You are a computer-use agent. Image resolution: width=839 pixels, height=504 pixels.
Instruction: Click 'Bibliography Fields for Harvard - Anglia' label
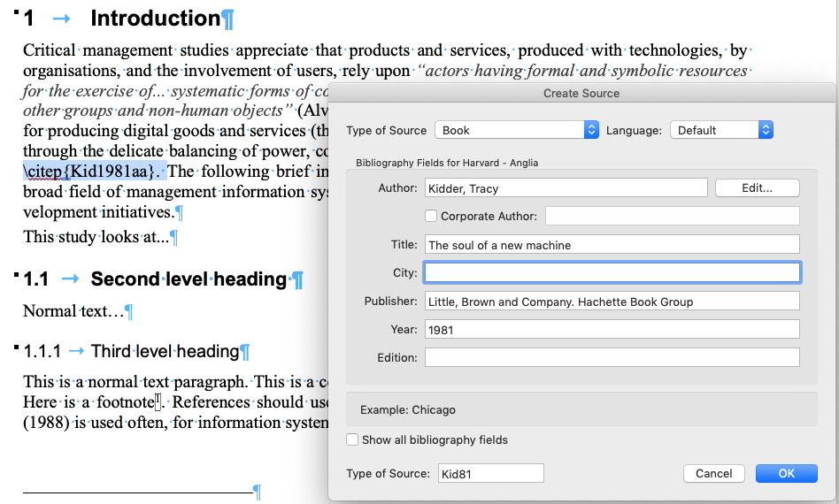click(447, 163)
